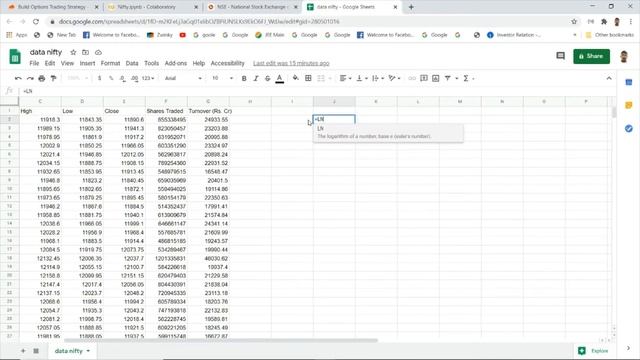Collapse the toolbar with the up arrow
The height and width of the screenshot is (360, 640).
(x=609, y=78)
